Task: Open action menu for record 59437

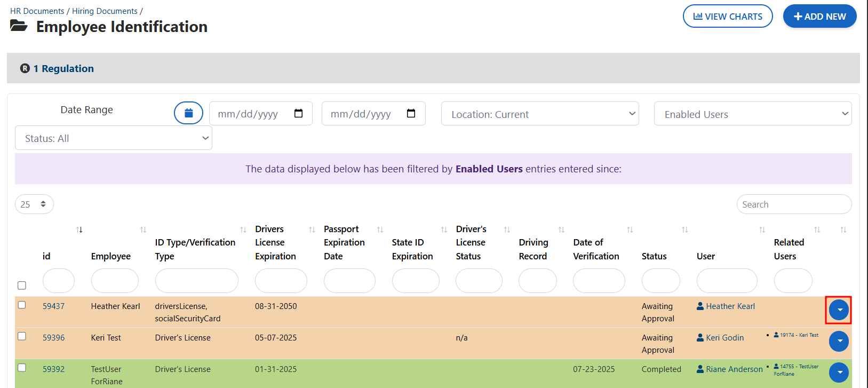Action: click(x=839, y=310)
